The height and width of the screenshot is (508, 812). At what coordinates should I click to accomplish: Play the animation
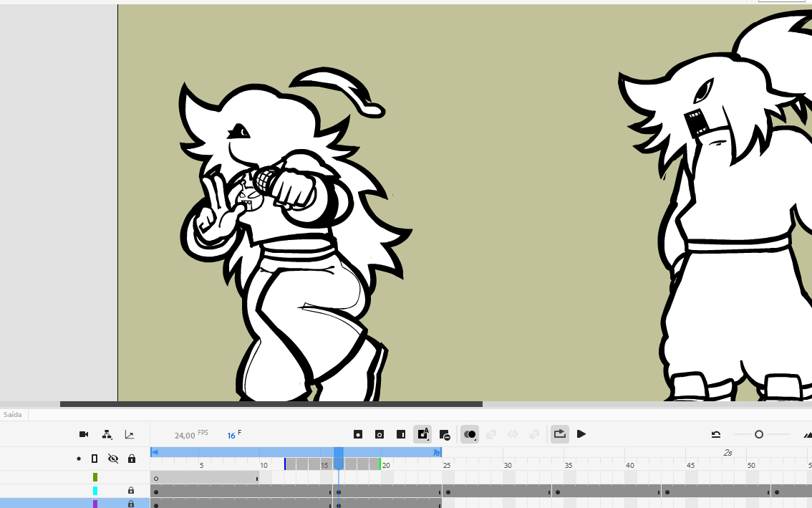click(x=581, y=434)
